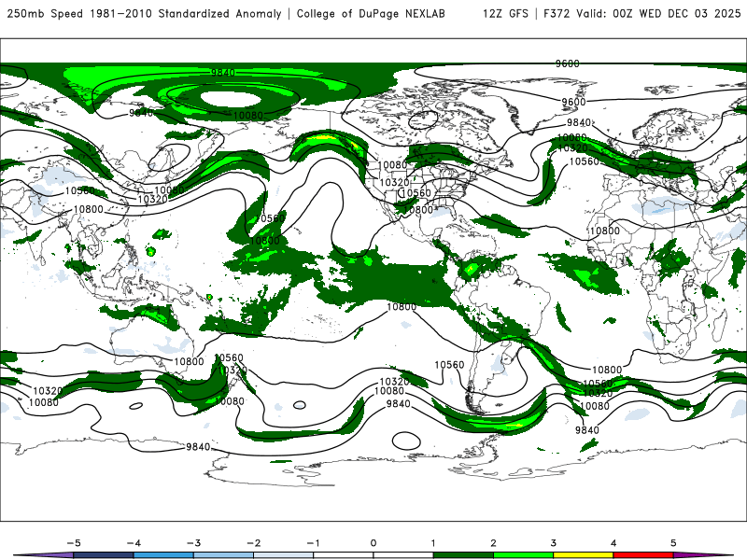This screenshot has width=747, height=560.
Task: Click the 10800 contour label over West Africa
Action: (604, 231)
